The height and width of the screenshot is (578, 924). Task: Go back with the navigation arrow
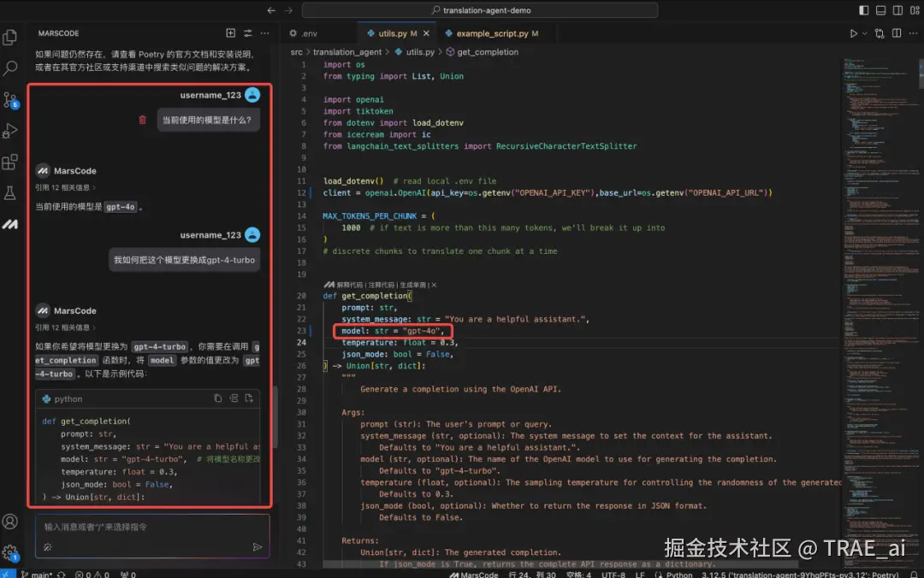click(271, 10)
